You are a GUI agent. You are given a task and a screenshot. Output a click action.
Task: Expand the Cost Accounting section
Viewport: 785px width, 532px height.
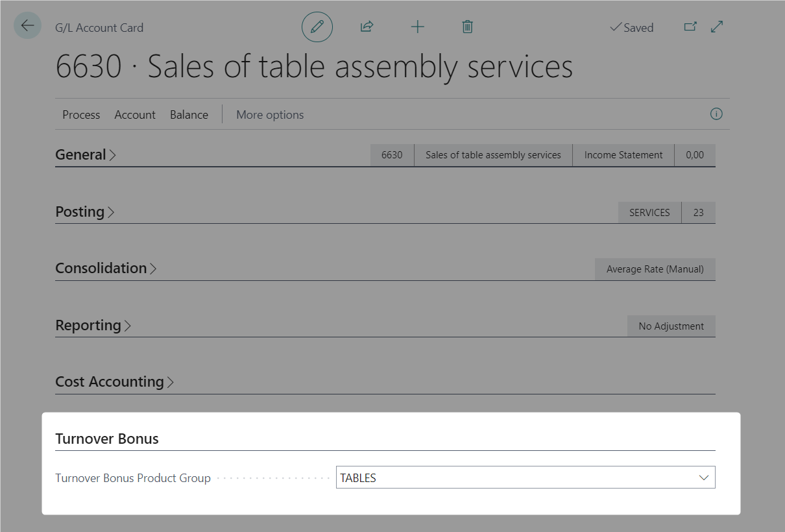click(114, 382)
